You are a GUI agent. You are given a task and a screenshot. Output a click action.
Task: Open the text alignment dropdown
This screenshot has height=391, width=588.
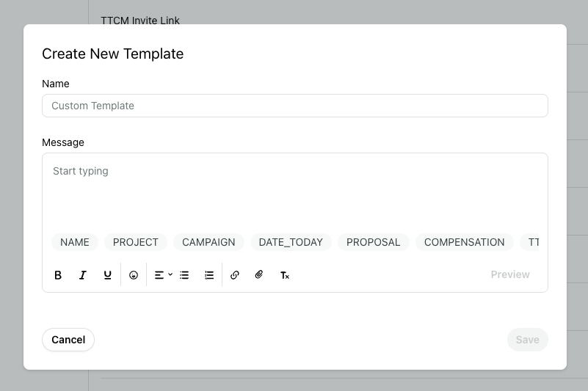pyautogui.click(x=163, y=275)
